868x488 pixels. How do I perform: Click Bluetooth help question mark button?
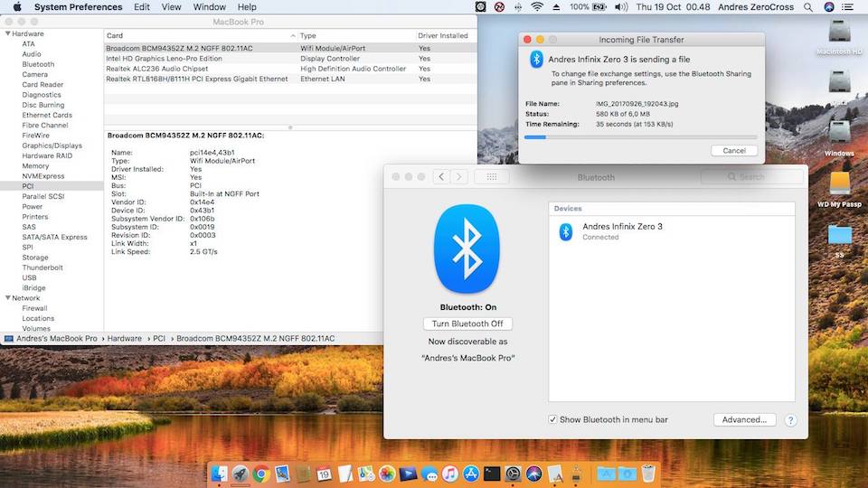click(790, 420)
